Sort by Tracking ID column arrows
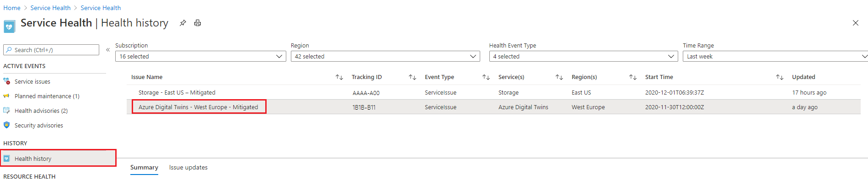868x180 pixels. point(413,77)
